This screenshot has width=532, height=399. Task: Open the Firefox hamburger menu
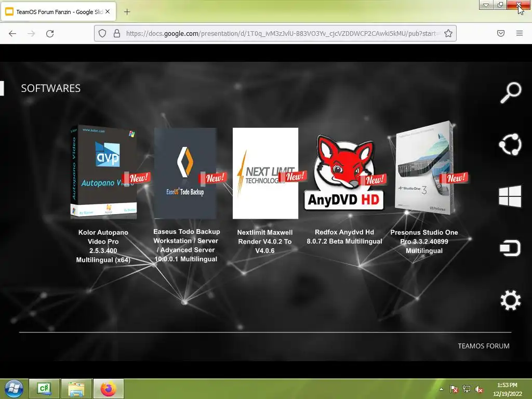pos(520,33)
